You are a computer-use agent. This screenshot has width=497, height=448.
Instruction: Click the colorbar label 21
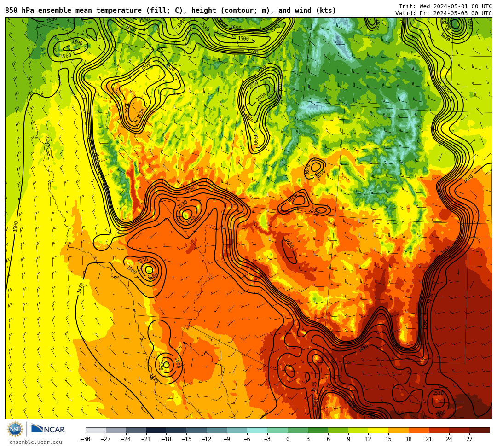coord(429,439)
